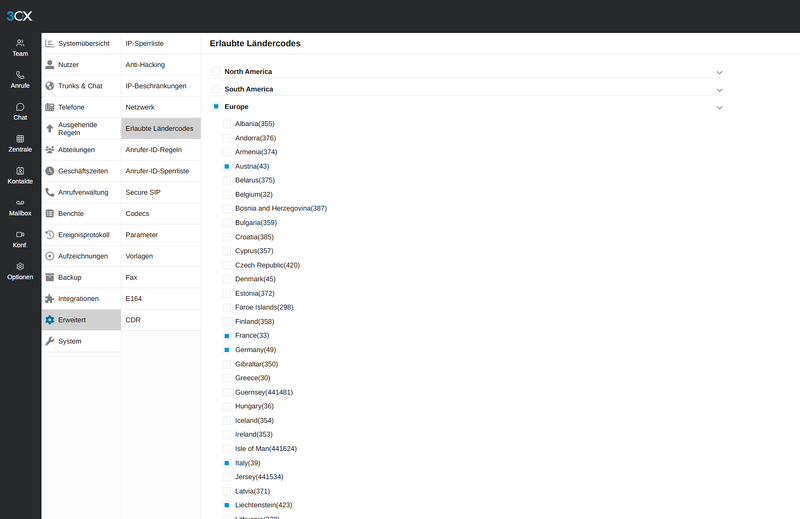Click the Faroe Islands(298) label
Viewport: 800px width, 519px height.
click(264, 307)
